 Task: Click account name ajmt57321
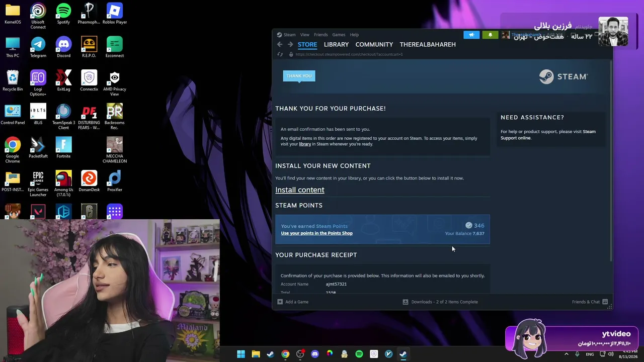click(x=336, y=284)
